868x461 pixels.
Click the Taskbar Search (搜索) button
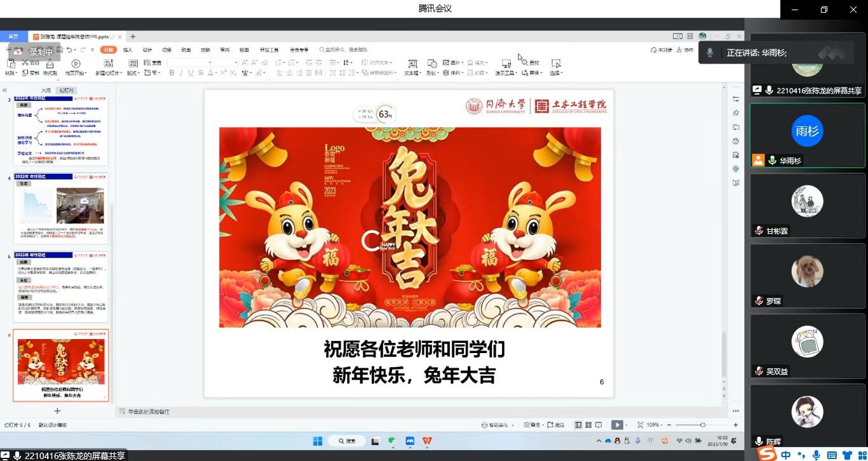pos(347,441)
